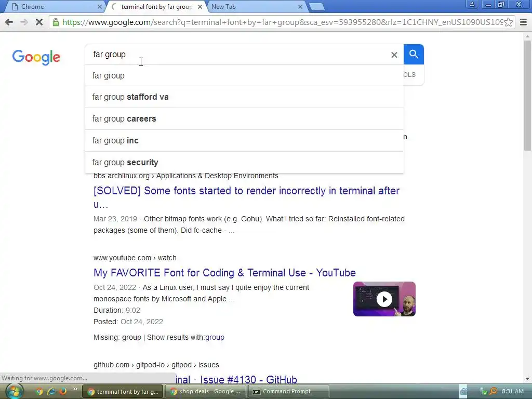Switch to 'shop deals - Google' taskbar window

pos(206,392)
